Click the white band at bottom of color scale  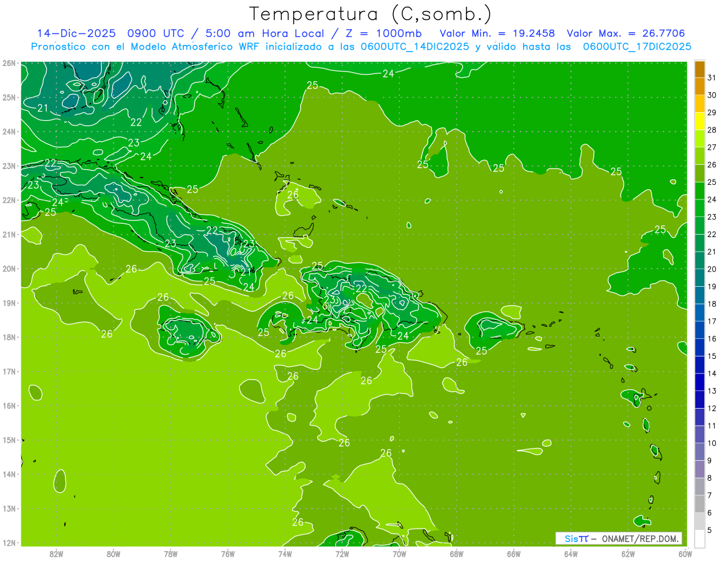[x=700, y=538]
